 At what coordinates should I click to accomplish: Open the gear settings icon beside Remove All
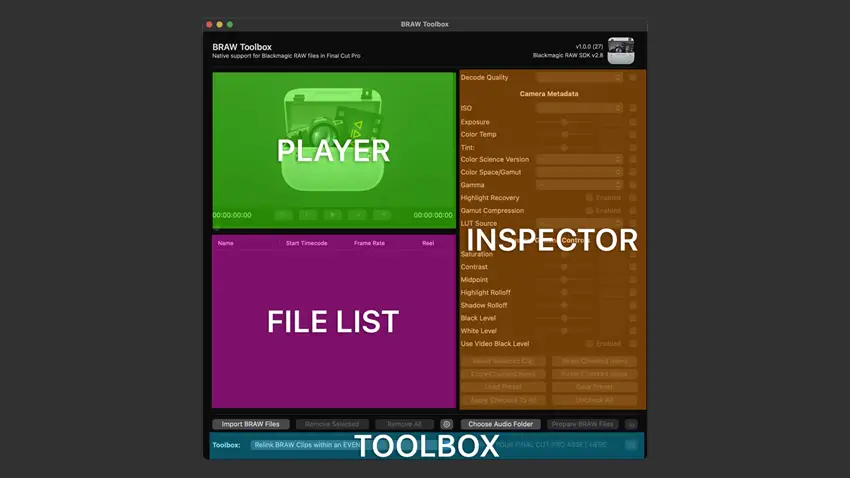(x=446, y=424)
